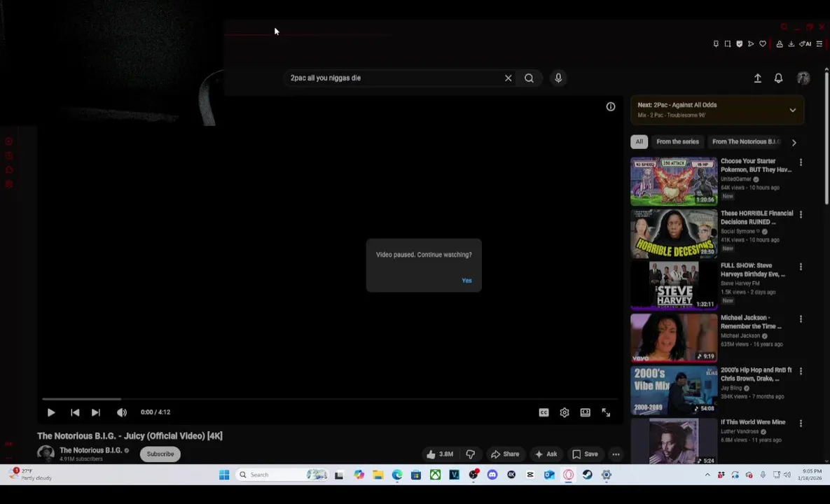The image size is (830, 504).
Task: Open the browser downloads icon
Action: tap(791, 44)
